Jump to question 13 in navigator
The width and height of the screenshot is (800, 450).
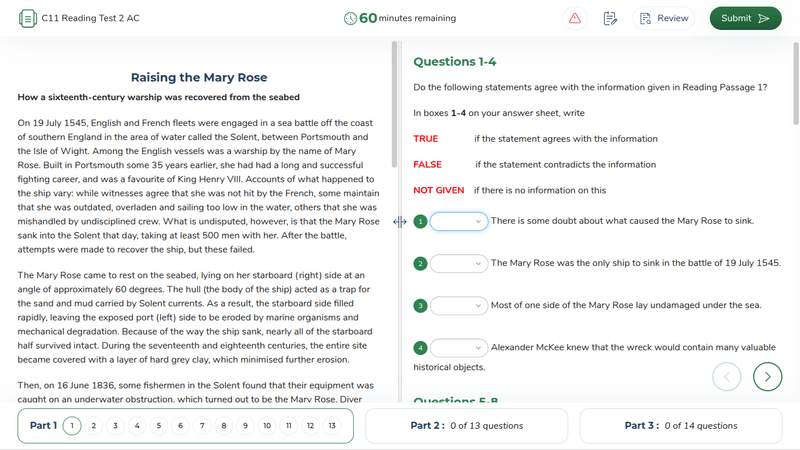332,426
